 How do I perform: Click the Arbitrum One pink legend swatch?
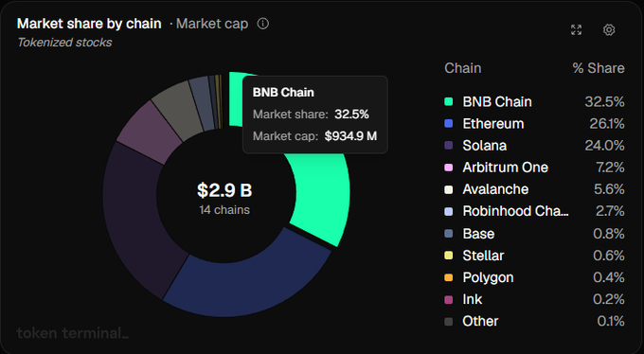click(x=449, y=168)
